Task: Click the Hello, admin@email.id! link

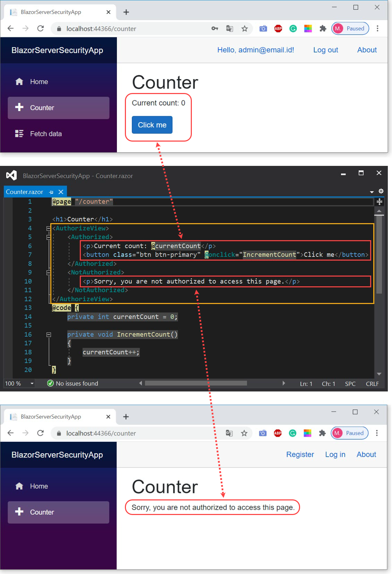Action: [x=256, y=50]
